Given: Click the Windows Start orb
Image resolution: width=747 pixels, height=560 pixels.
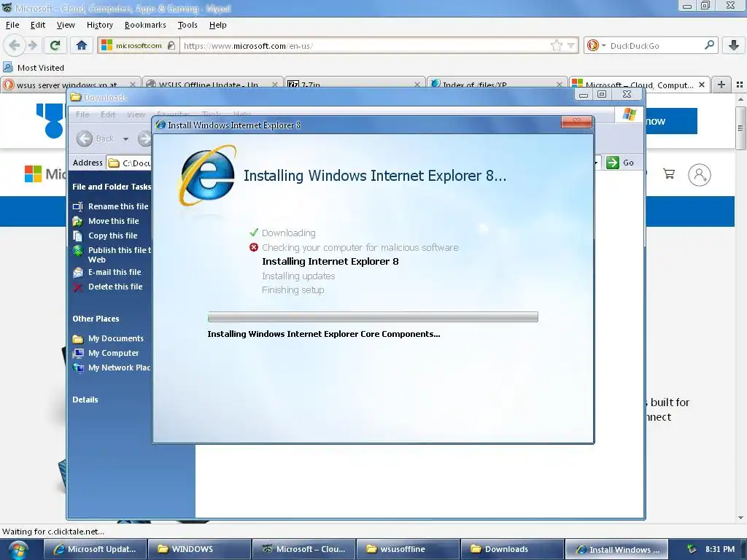Looking at the screenshot, I should pos(18,550).
